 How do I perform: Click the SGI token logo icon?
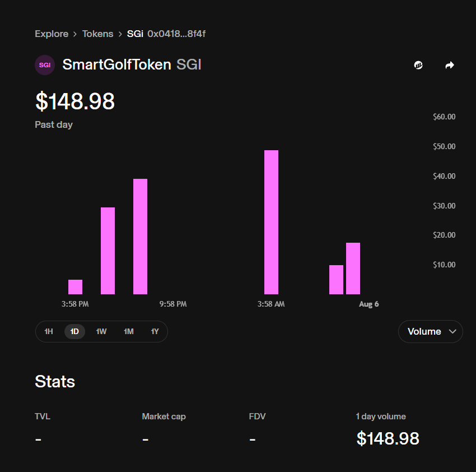[45, 65]
